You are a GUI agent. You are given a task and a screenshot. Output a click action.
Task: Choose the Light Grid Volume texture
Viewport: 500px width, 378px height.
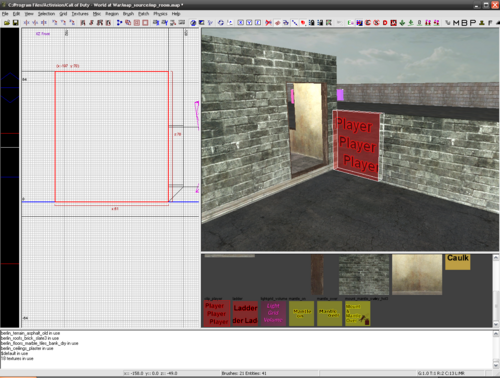273,313
